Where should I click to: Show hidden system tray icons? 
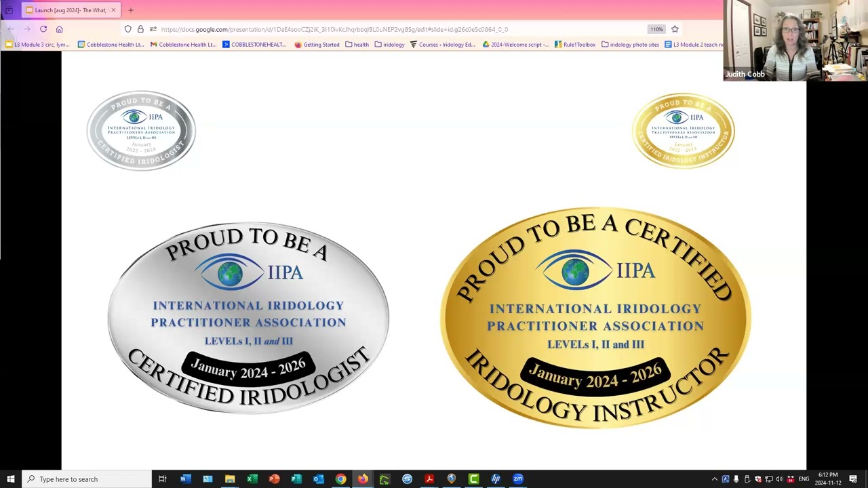[x=714, y=479]
